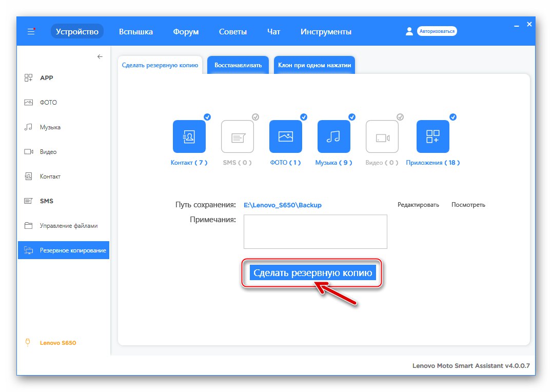Select the Приложения backup tile icon
552x392 pixels.
(432, 136)
